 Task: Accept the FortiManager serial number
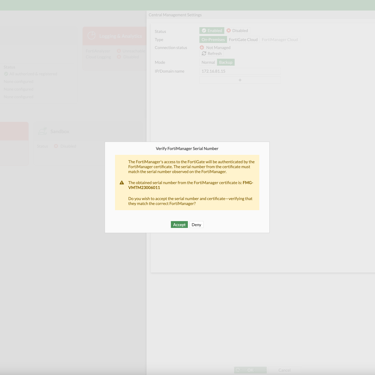[179, 225]
